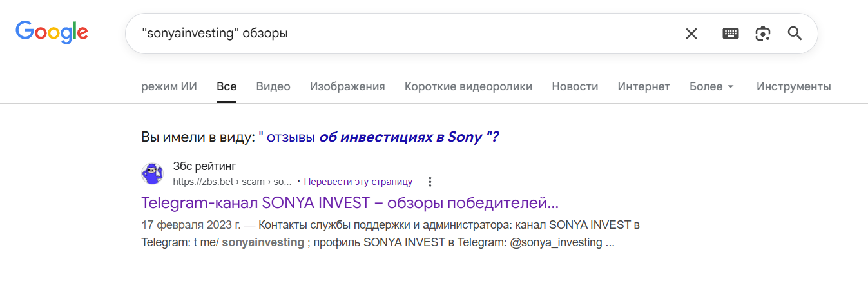Open the Telegram-канал SONYA INVEST result
The width and height of the screenshot is (868, 299).
point(349,203)
